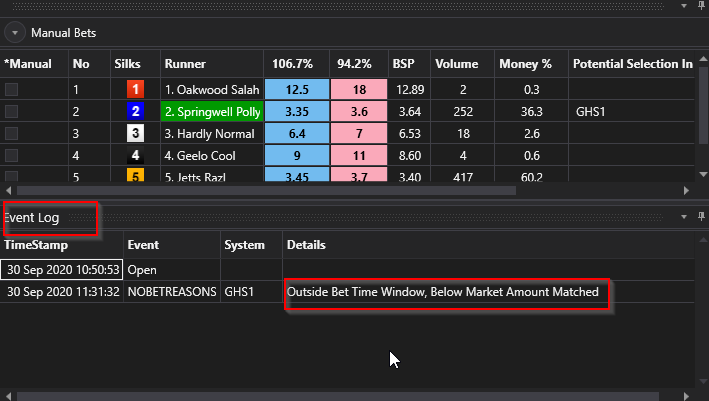Click GHS1 in Potential Selection column
This screenshot has height=401, width=709.
click(x=590, y=112)
